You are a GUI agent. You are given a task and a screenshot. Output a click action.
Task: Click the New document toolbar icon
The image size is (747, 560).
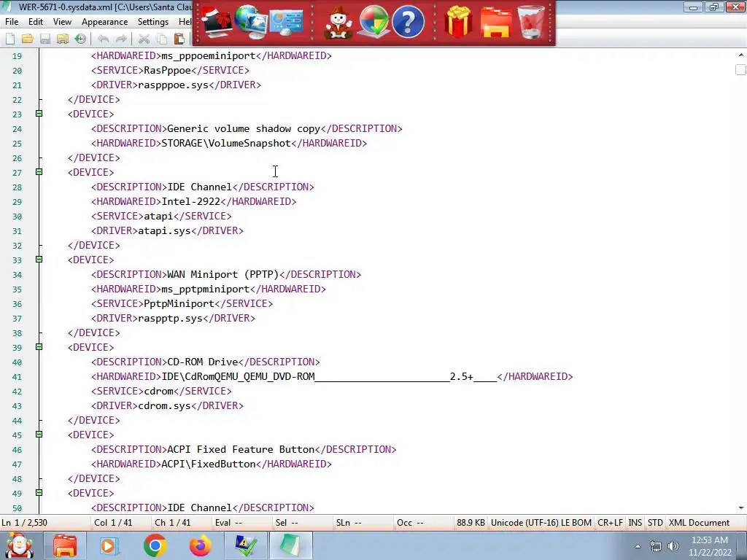tap(10, 39)
